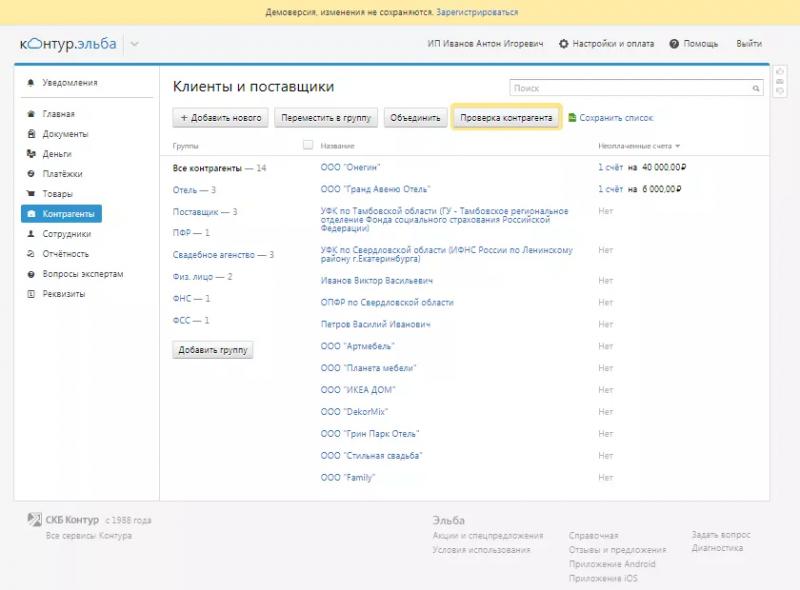Click the person icon for Сотрудники
The height and width of the screenshot is (590, 800).
[32, 234]
